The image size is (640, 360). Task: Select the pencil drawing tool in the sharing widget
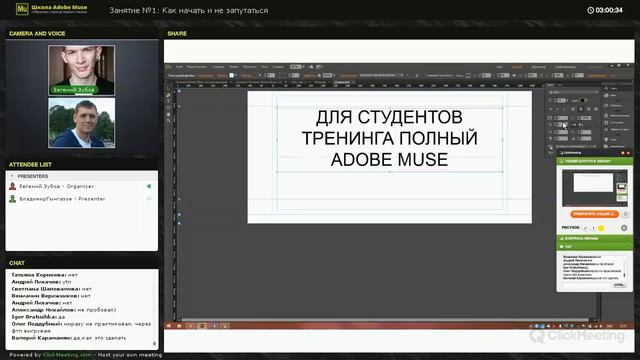pyautogui.click(x=585, y=228)
